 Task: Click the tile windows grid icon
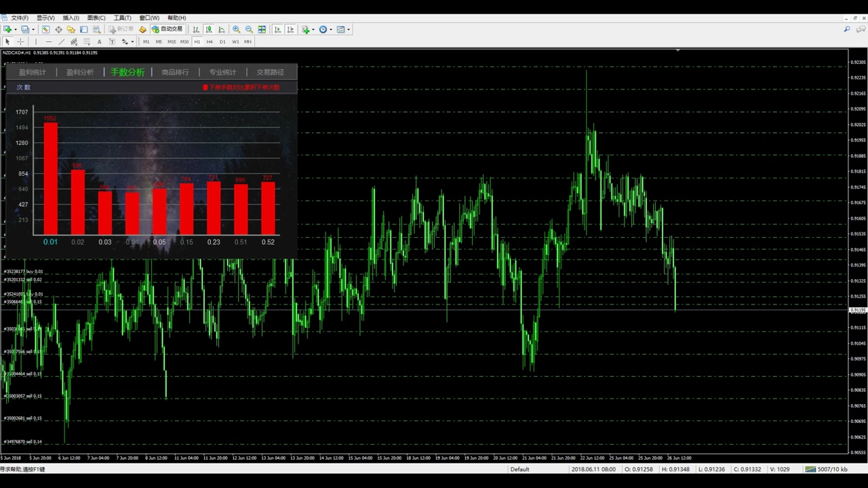coord(262,29)
